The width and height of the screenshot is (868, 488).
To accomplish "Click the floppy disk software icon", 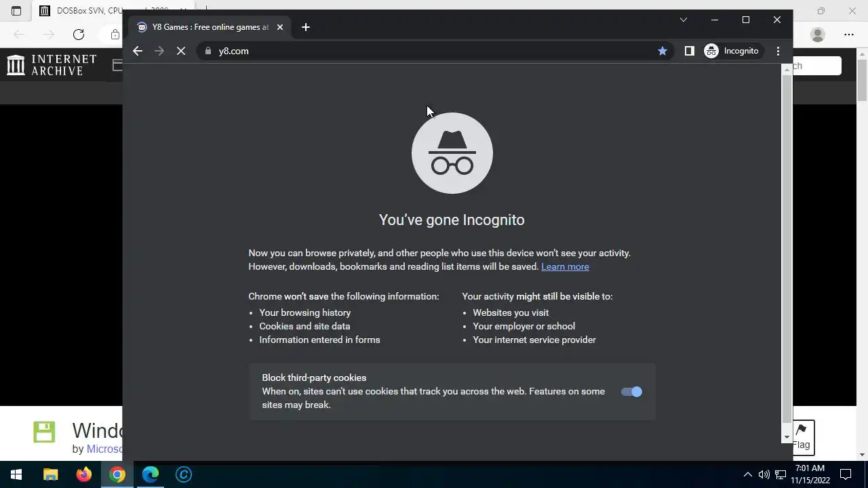I will (44, 432).
